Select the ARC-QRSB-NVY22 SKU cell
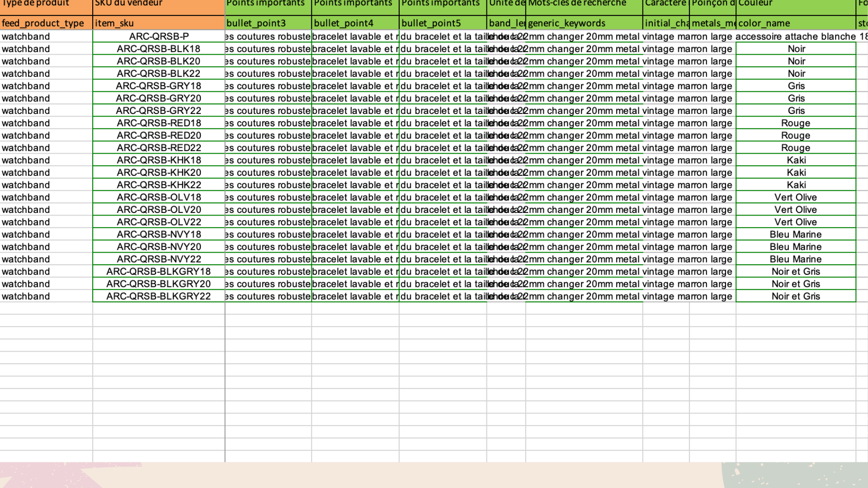 click(159, 259)
